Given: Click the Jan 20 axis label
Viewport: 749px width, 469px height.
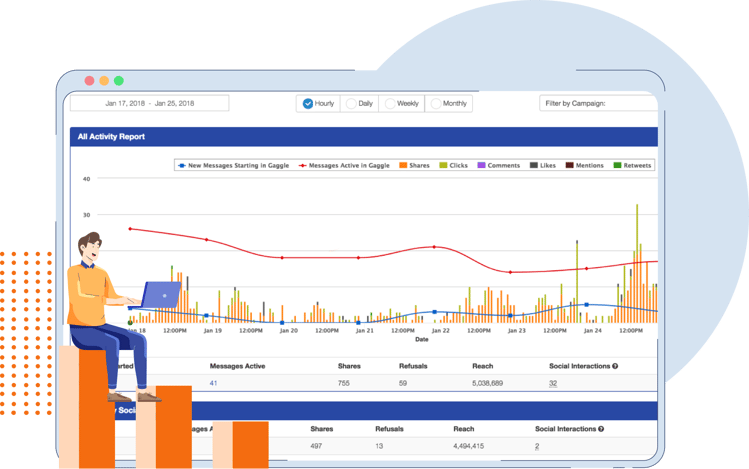Looking at the screenshot, I should click(x=289, y=330).
